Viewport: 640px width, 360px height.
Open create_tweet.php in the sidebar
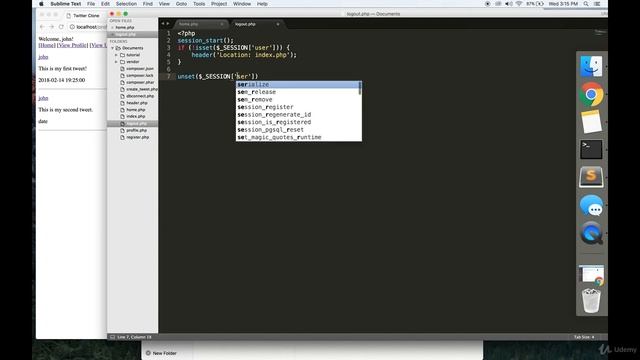(x=141, y=89)
